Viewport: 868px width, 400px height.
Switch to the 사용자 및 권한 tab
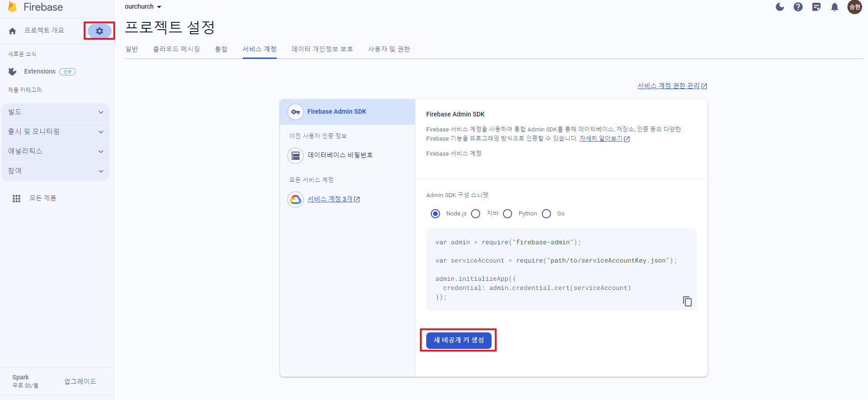click(x=389, y=49)
